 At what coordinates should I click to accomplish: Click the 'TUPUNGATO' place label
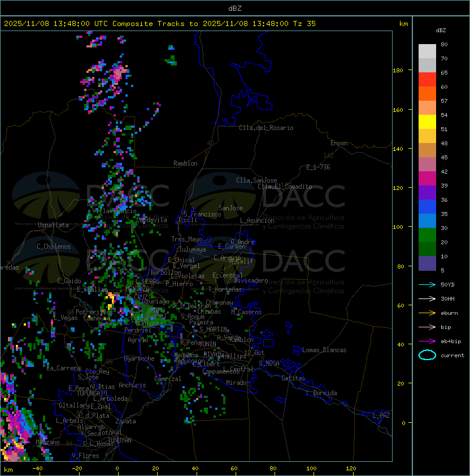click(92, 393)
